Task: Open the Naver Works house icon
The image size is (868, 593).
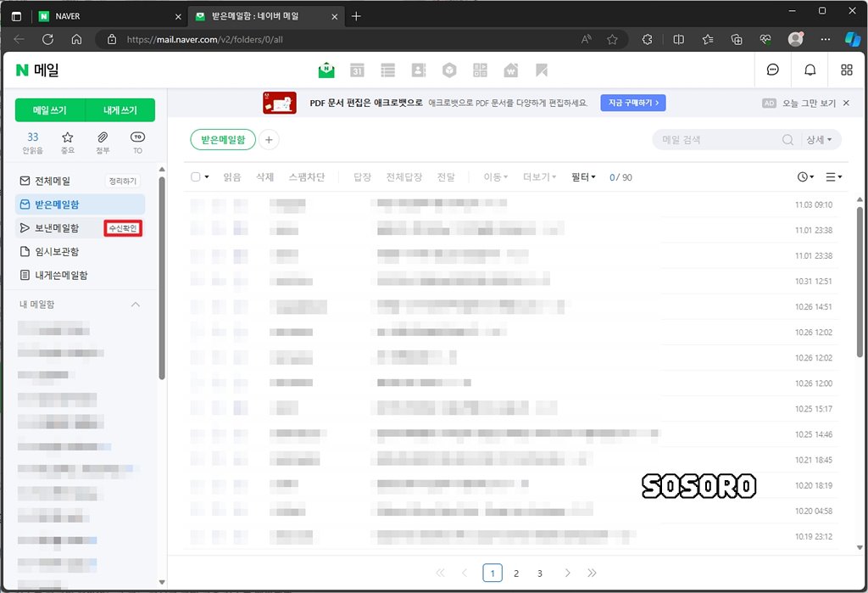Action: [x=511, y=70]
